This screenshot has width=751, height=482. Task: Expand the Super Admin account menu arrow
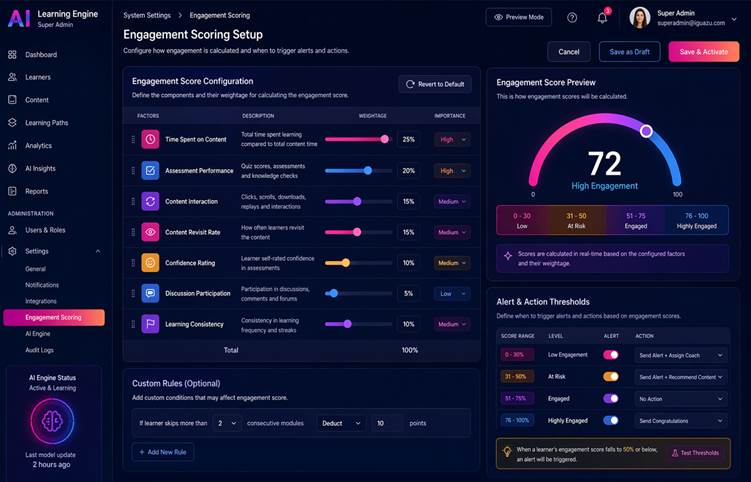[x=734, y=19]
